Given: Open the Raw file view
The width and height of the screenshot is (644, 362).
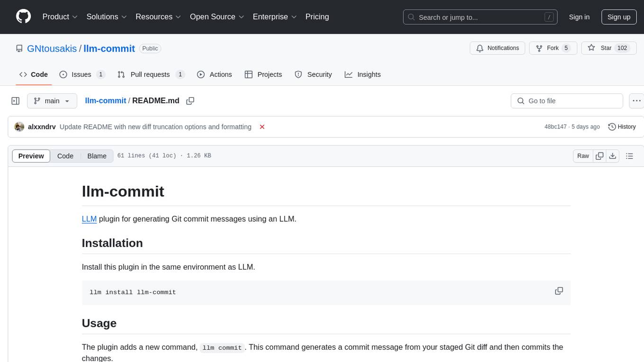Looking at the screenshot, I should click(583, 156).
